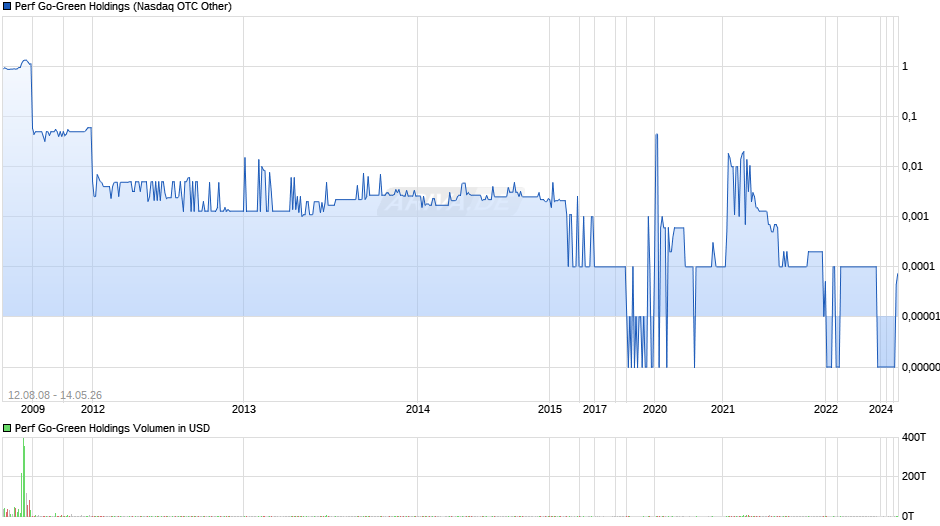Image resolution: width=940 pixels, height=526 pixels.
Task: Click the 2022 x-axis label
Action: click(x=825, y=410)
